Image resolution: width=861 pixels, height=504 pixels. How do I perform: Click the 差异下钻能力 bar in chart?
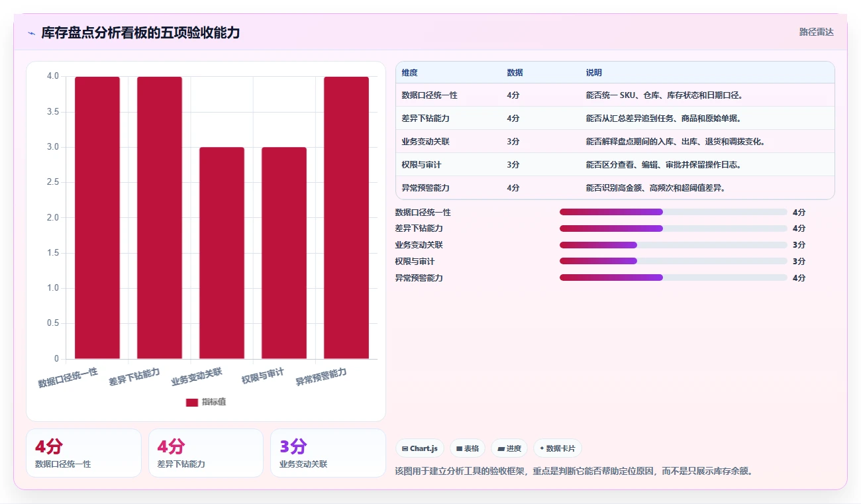coord(160,218)
